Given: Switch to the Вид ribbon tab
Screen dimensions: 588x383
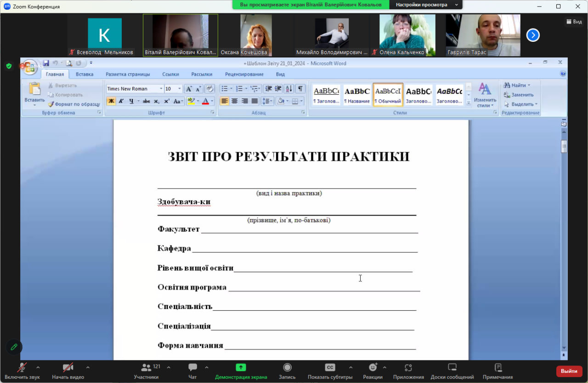Looking at the screenshot, I should tap(280, 74).
